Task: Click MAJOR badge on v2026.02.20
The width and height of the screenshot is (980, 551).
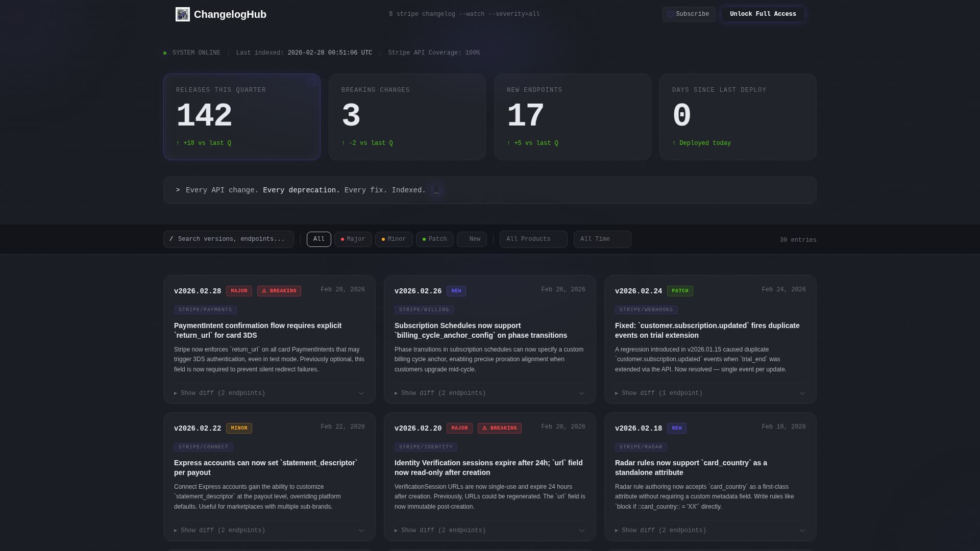Action: (x=459, y=428)
